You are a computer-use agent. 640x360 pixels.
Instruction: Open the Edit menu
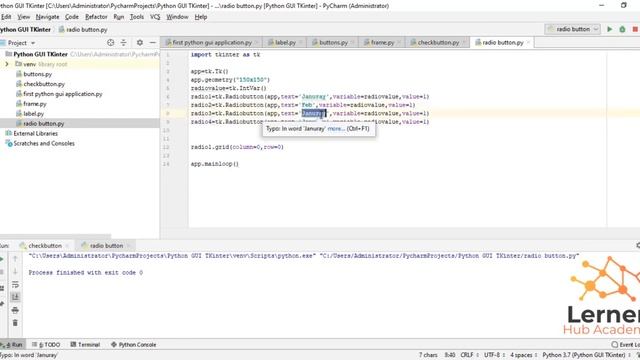(6, 17)
